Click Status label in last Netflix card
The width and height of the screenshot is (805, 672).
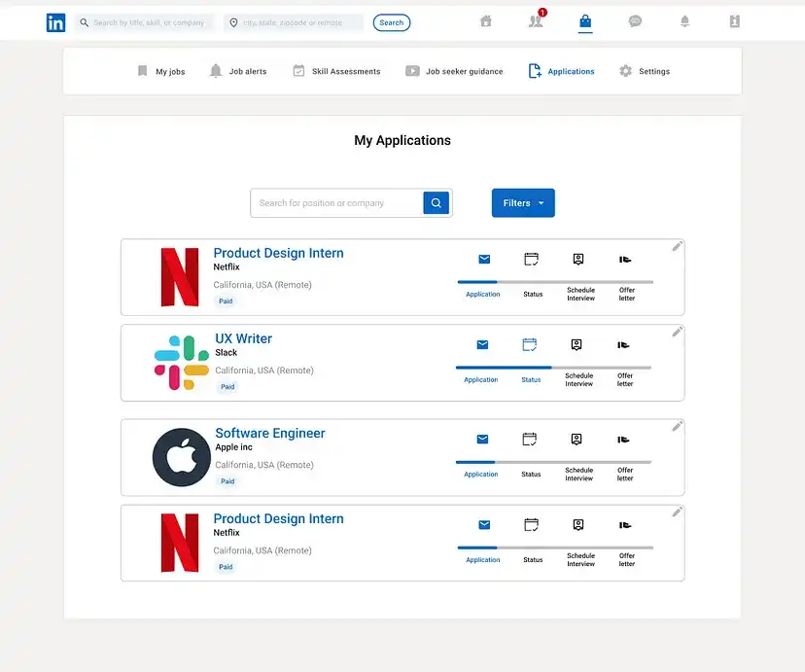533,560
